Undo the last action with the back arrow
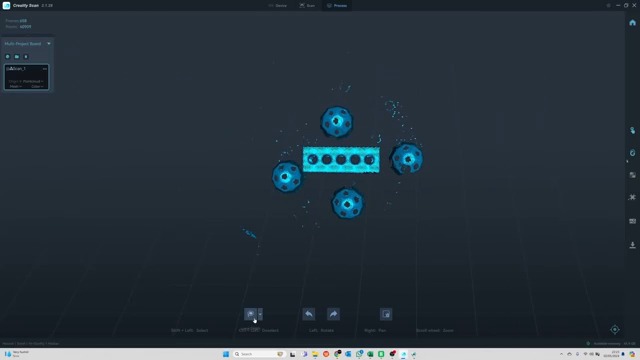Screen dimensions: 640x360 [309, 314]
